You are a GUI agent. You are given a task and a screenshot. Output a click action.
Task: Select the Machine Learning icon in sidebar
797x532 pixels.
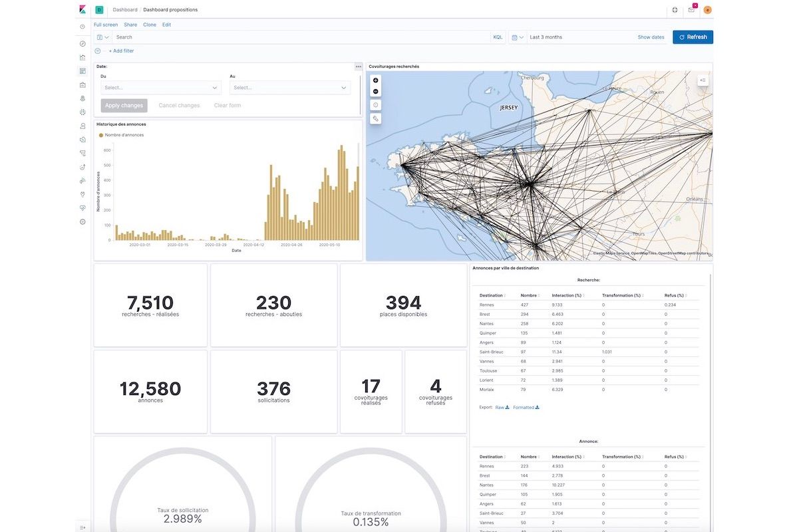click(82, 112)
